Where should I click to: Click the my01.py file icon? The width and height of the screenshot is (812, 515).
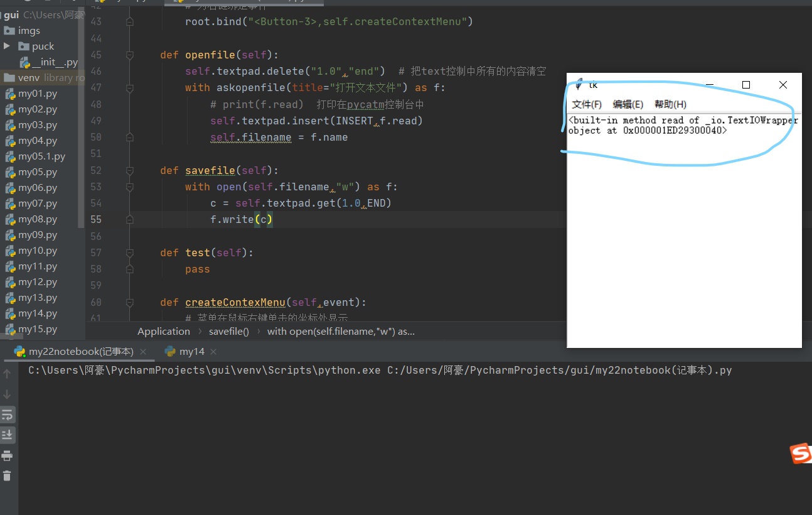point(10,94)
